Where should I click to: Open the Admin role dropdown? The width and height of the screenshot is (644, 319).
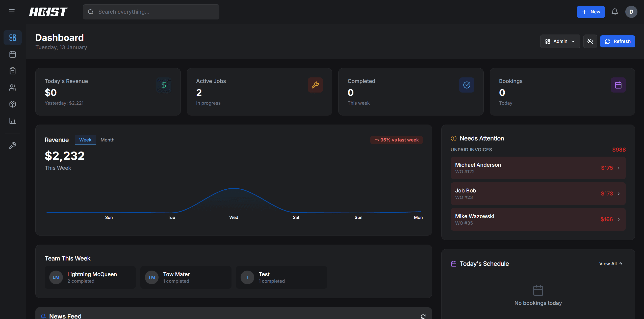(x=560, y=41)
